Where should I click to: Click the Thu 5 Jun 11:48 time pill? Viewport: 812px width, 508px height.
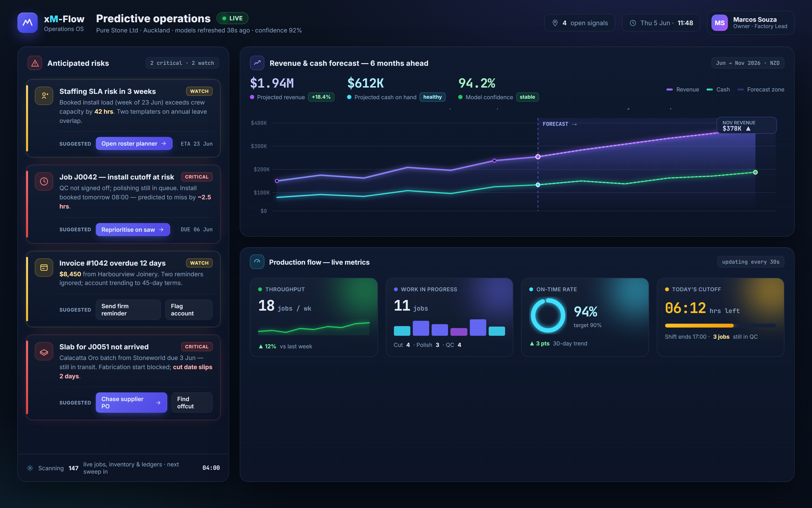[661, 23]
